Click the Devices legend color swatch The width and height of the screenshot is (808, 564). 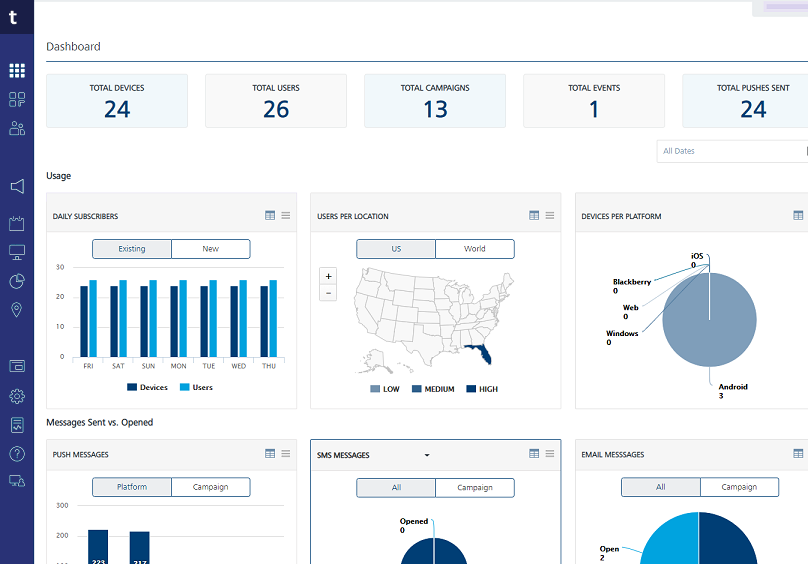click(132, 387)
